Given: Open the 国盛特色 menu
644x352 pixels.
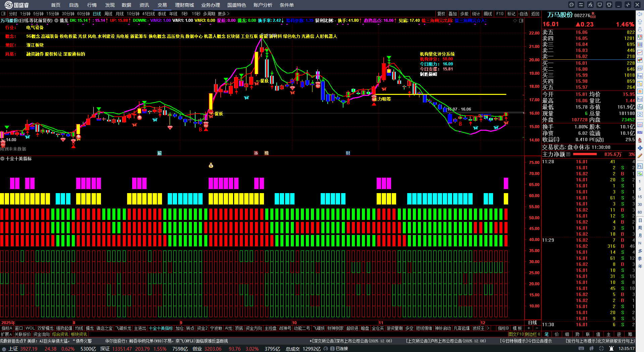Looking at the screenshot, I should [x=237, y=5].
